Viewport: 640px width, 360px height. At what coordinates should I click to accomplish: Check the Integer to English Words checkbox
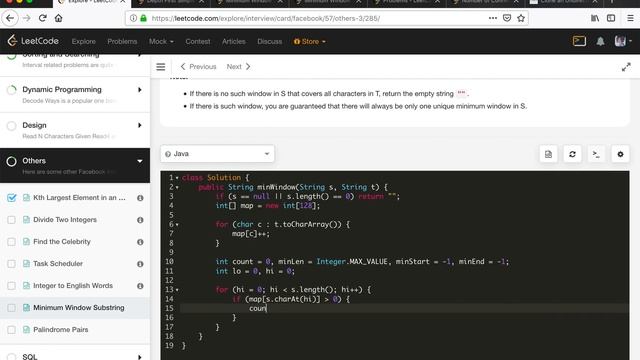coord(11,286)
